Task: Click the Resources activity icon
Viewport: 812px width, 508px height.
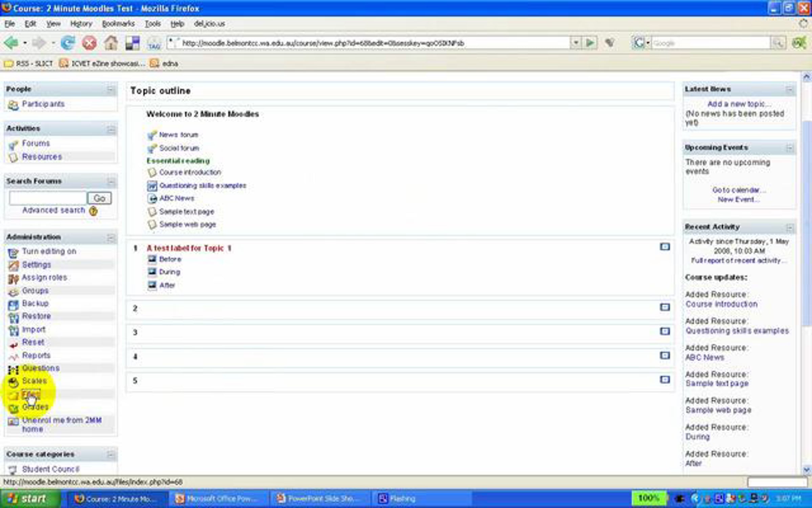Action: (x=13, y=157)
